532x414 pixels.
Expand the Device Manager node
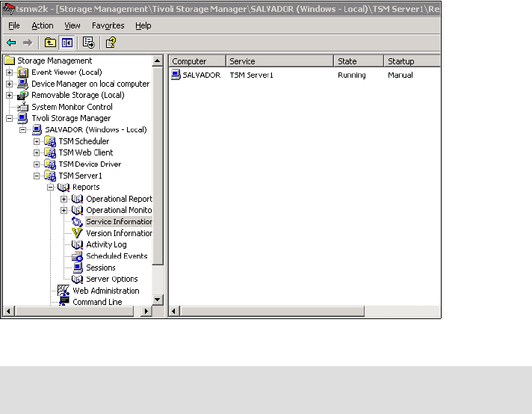coord(9,84)
